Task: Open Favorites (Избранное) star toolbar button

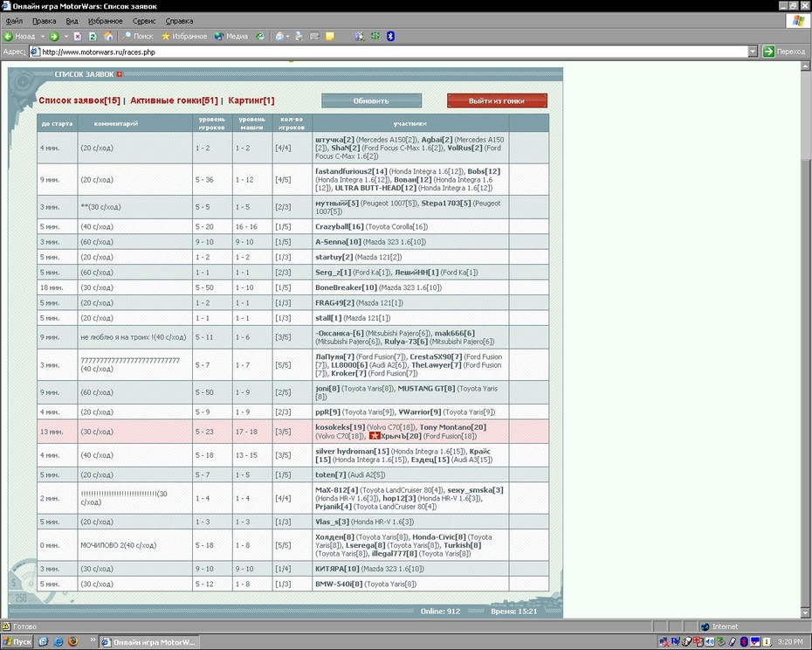Action: [x=184, y=37]
